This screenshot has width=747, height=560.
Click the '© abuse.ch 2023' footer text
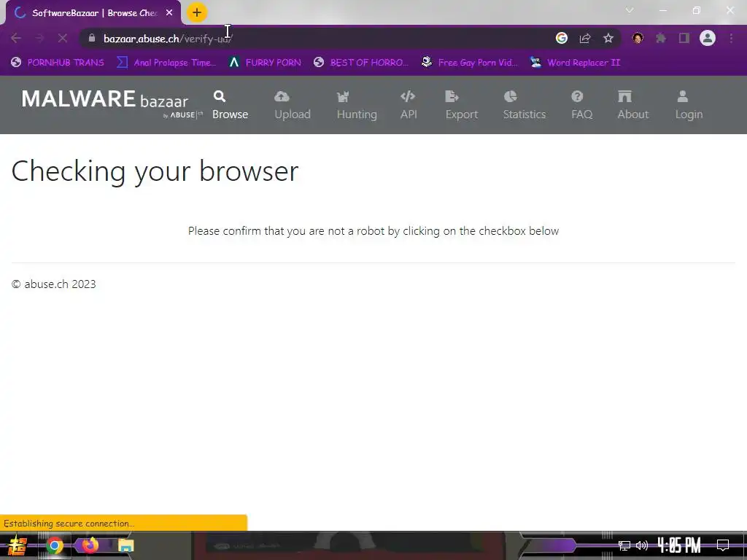click(x=54, y=284)
